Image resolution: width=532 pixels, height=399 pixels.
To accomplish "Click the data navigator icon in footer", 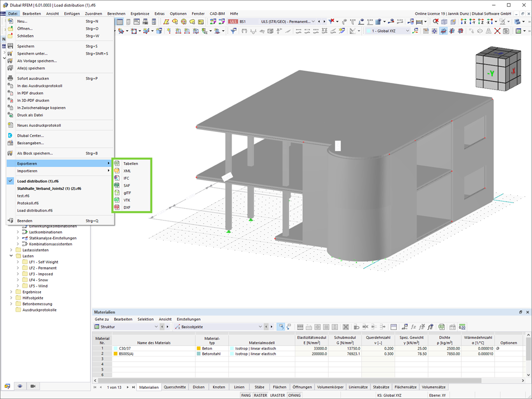I will [7, 386].
